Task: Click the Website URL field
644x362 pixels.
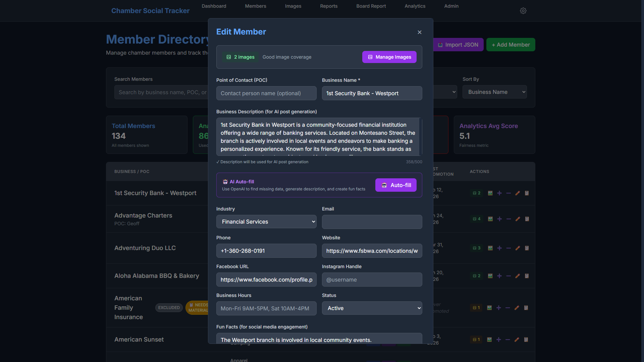Action: [372, 251]
